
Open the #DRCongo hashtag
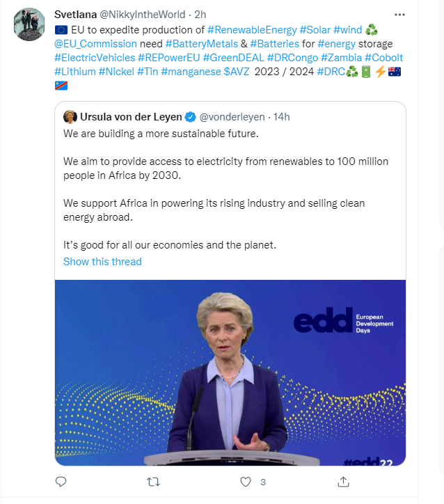[293, 58]
